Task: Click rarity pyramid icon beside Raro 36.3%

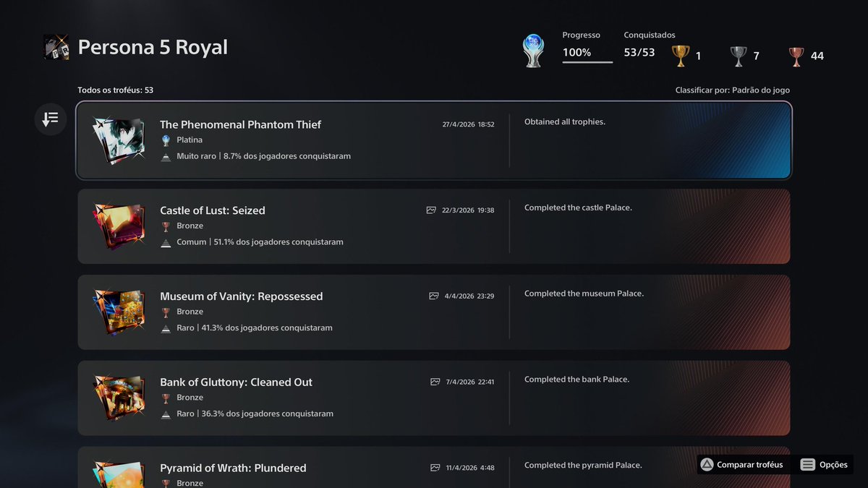Action: 166,414
